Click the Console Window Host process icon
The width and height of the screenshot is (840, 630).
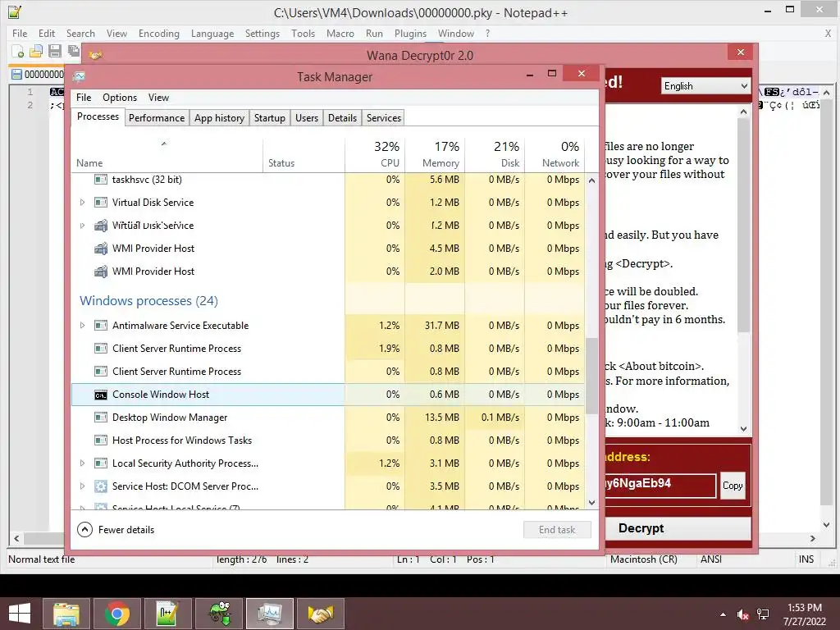101,395
